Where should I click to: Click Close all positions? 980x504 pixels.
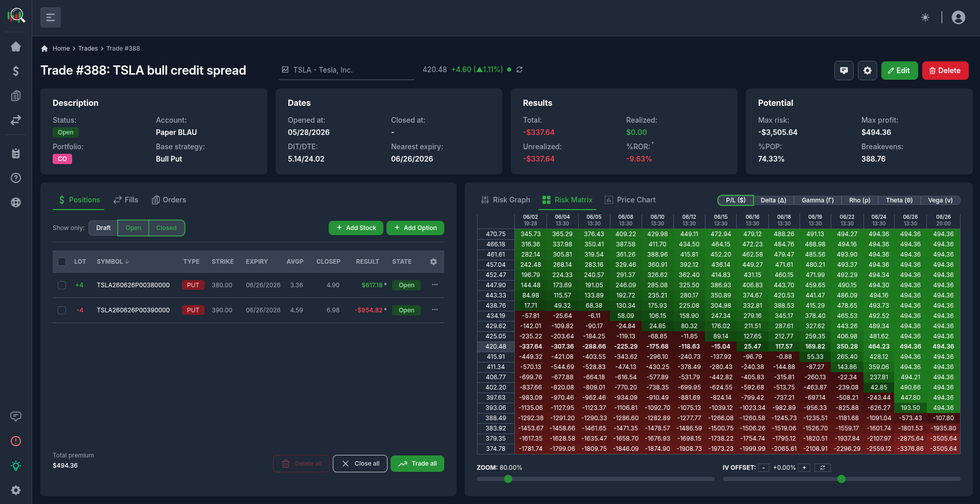coord(360,464)
